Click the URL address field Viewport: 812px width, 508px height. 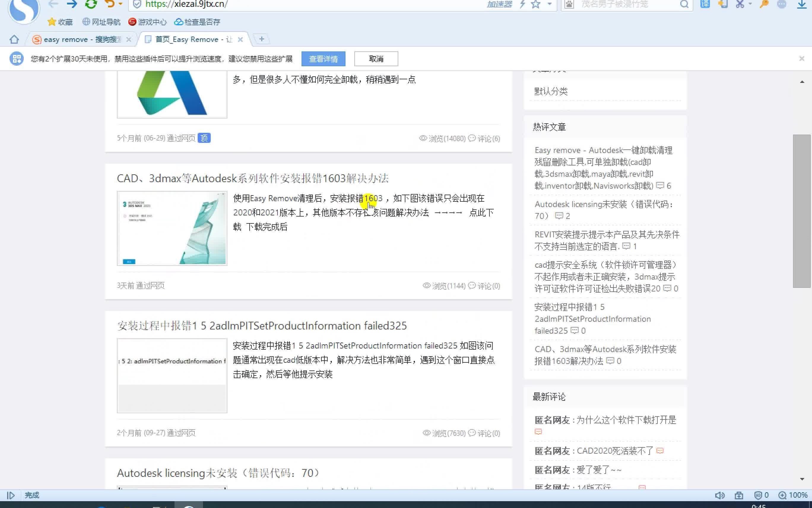coord(302,4)
